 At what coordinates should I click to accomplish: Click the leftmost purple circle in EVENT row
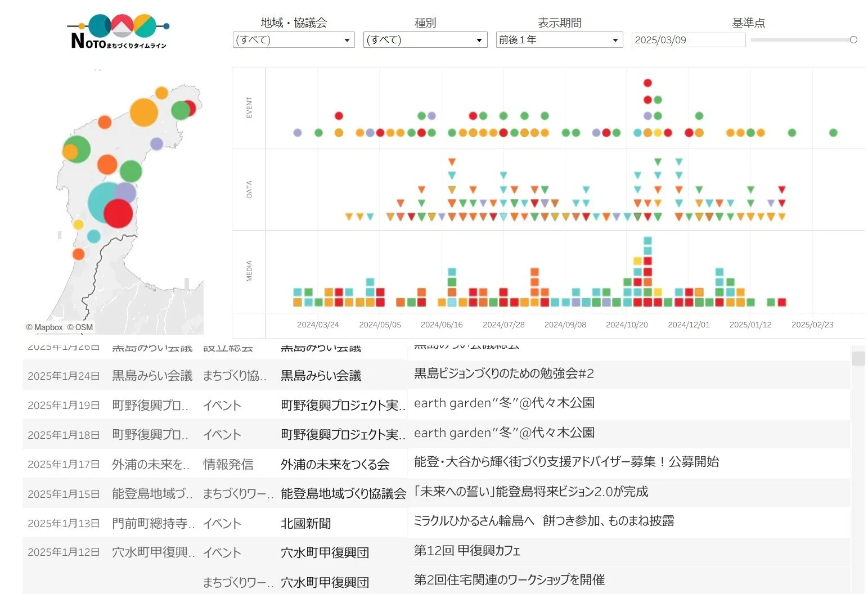coord(298,133)
